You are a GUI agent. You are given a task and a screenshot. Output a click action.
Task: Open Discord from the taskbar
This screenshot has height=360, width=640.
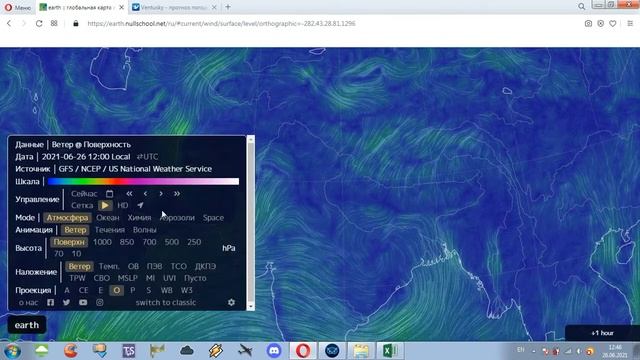[274, 351]
